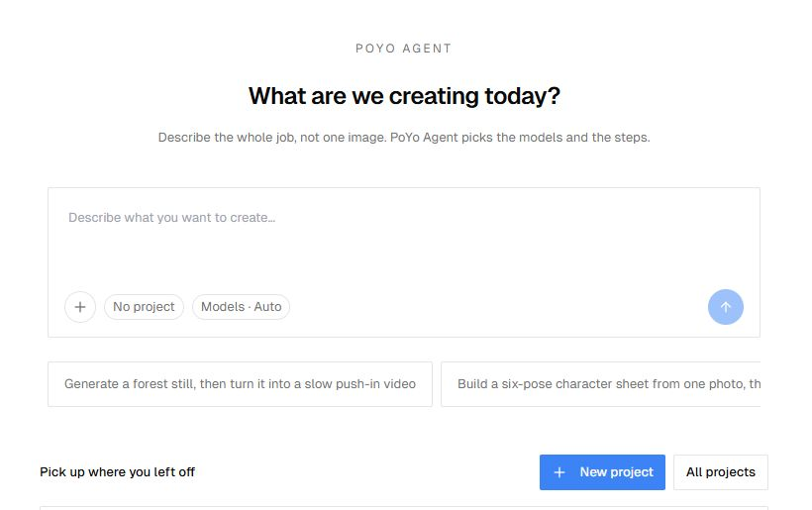Click the POYO AGENT label at top
Screen dimensions: 812x510
coord(403,49)
